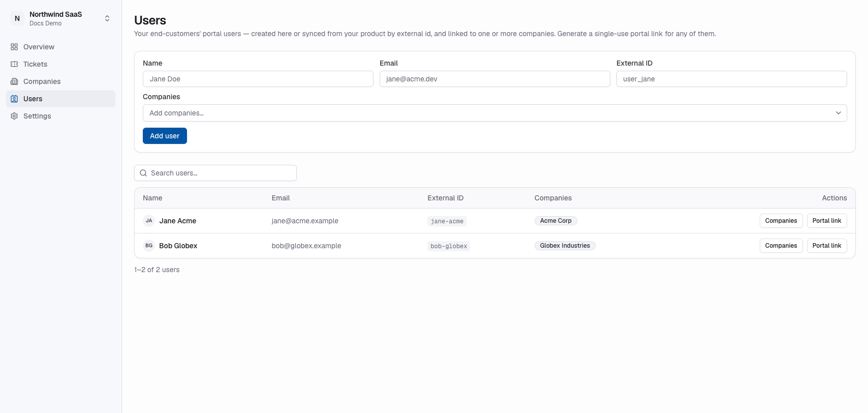Click the Actions column header
This screenshot has height=413, width=868.
[x=834, y=198]
